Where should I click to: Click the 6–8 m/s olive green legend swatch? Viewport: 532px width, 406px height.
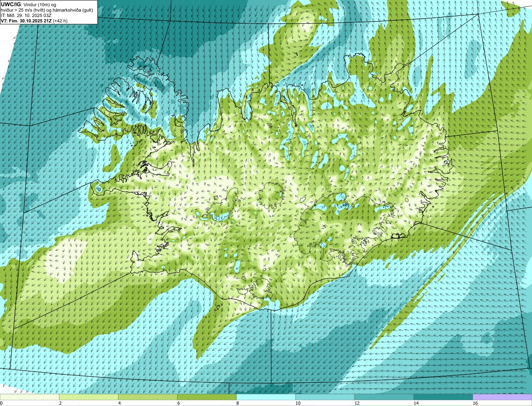coord(207,397)
